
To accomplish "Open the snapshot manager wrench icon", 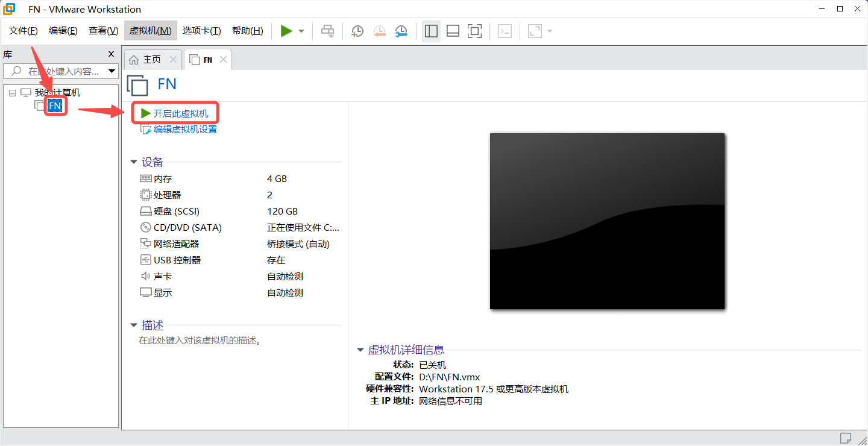I will point(401,31).
